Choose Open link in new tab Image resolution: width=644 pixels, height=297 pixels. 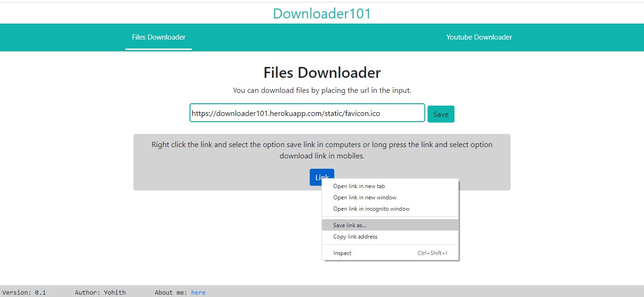(x=390, y=186)
